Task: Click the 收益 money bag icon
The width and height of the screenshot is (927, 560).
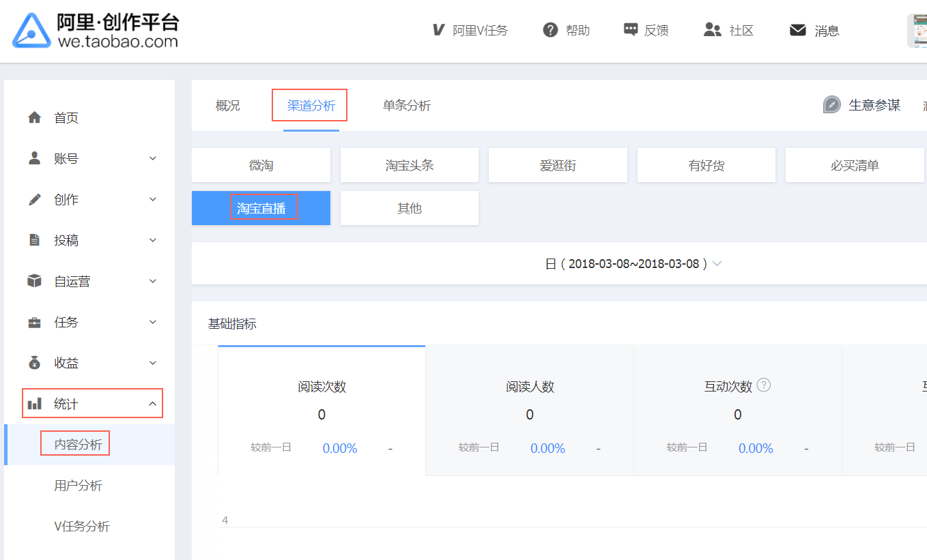Action: 34,363
